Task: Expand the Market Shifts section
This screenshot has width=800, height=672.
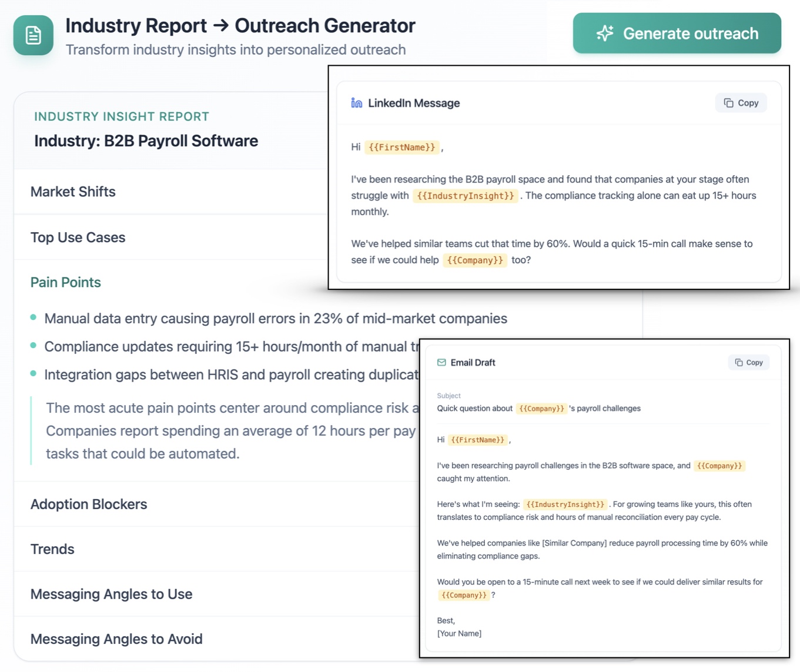Action: pos(73,192)
